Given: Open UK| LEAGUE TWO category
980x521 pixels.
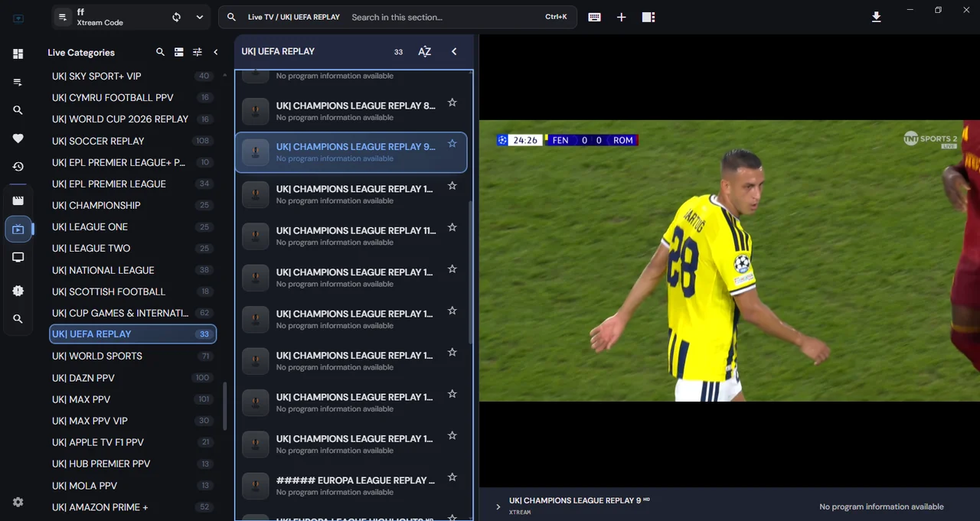Looking at the screenshot, I should click(x=132, y=248).
